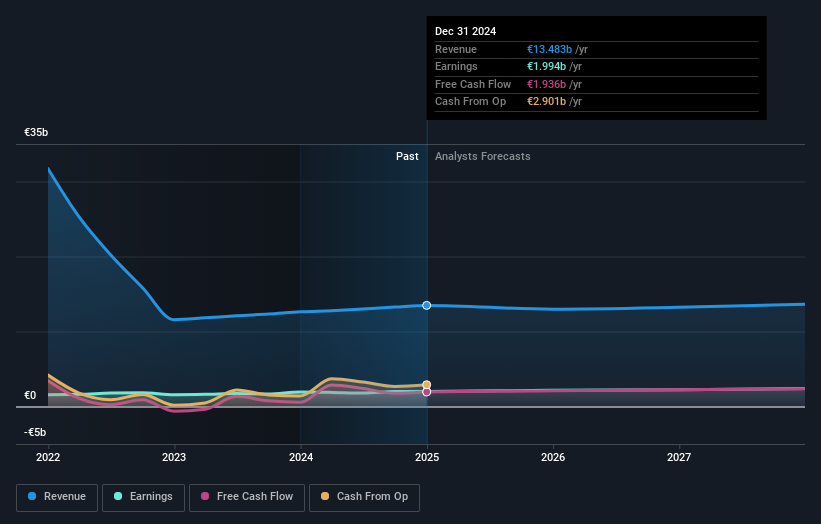Click the €1.936b free cash flow value

pos(546,84)
